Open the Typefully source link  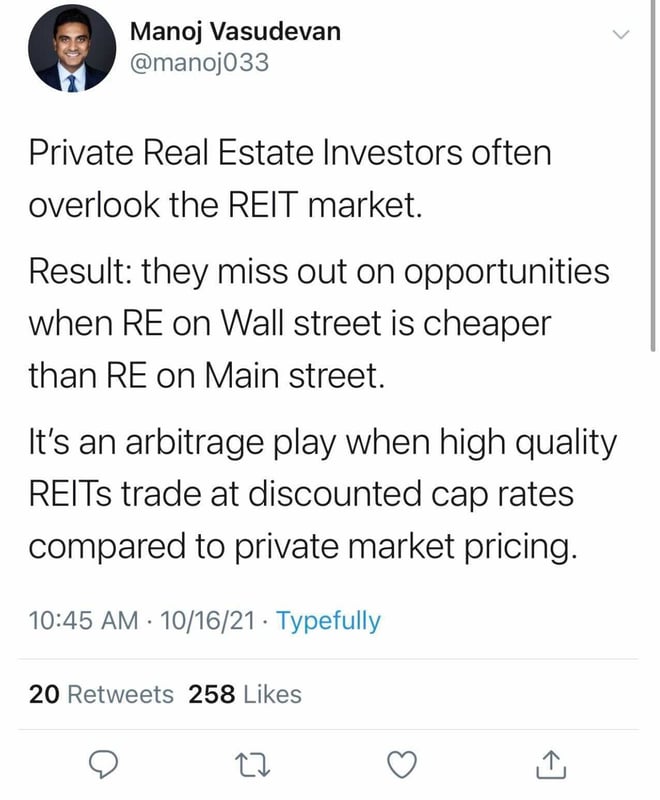(328, 621)
